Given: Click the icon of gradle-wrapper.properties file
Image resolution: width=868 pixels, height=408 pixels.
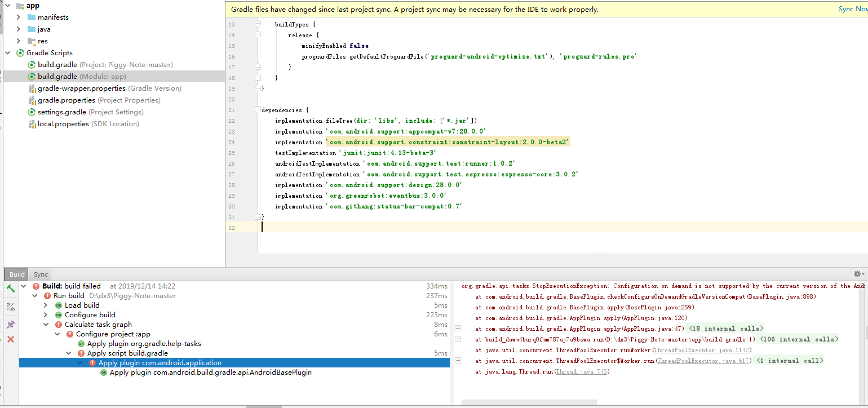Looking at the screenshot, I should coord(32,88).
